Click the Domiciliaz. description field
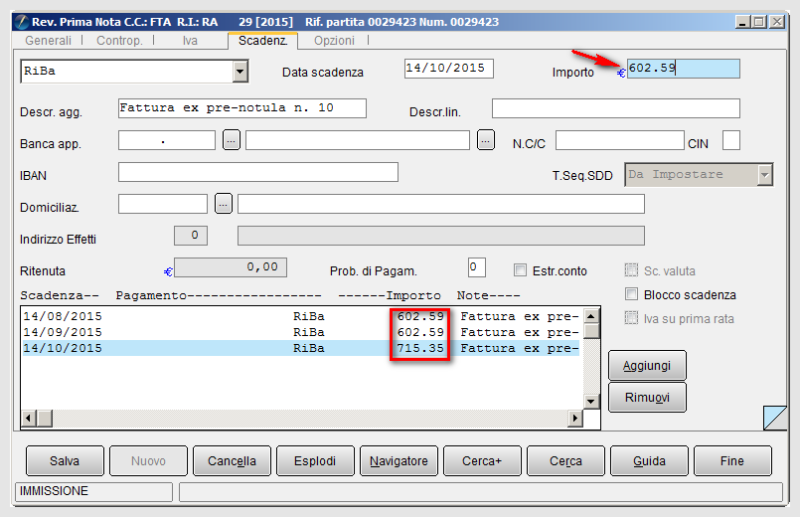This screenshot has width=800, height=517. [441, 204]
